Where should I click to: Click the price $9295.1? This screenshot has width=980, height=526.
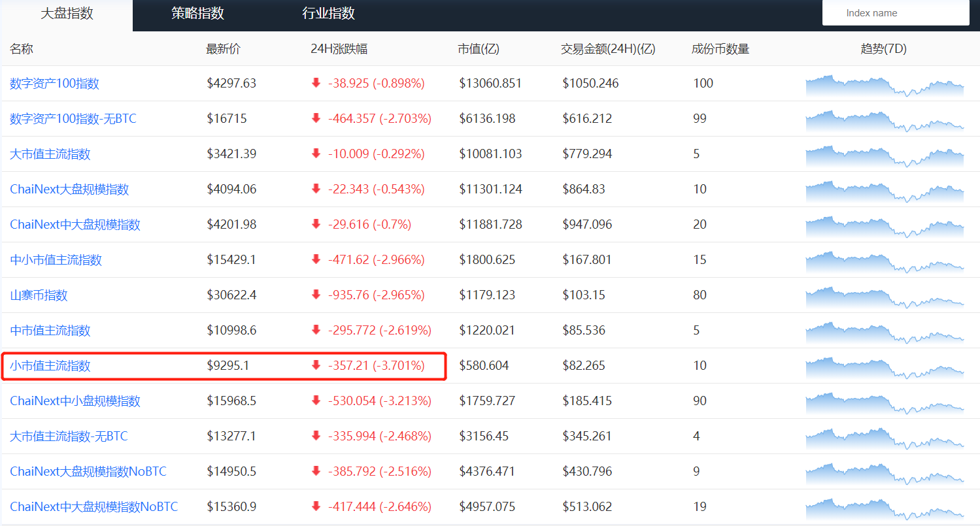[228, 366]
